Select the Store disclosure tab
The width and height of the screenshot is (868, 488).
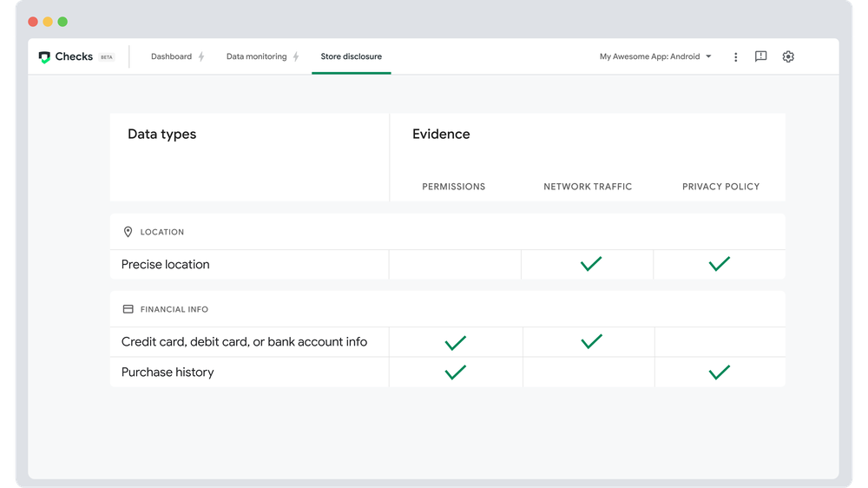[x=351, y=56]
